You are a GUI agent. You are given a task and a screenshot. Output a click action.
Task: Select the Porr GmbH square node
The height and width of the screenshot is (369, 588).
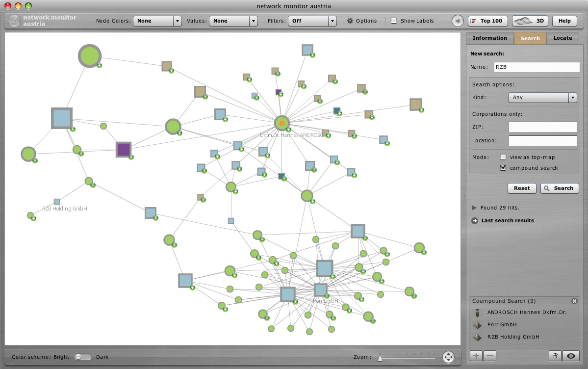(x=320, y=290)
